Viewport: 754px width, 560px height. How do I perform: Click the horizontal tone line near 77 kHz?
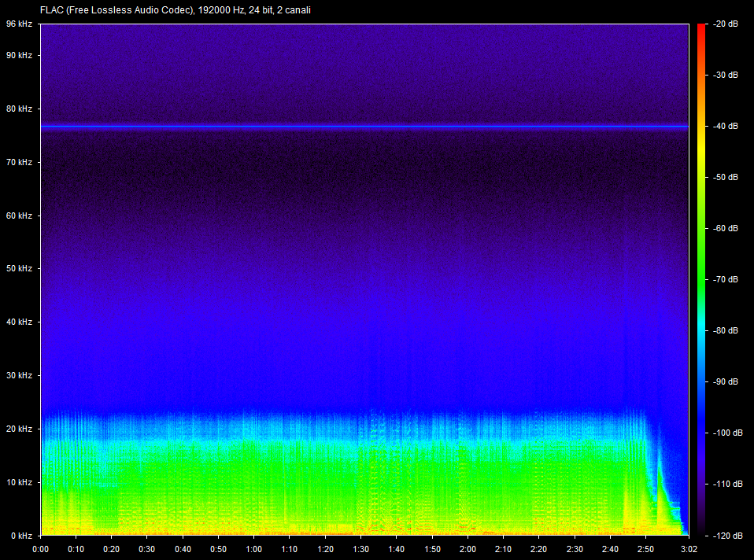tap(364, 127)
